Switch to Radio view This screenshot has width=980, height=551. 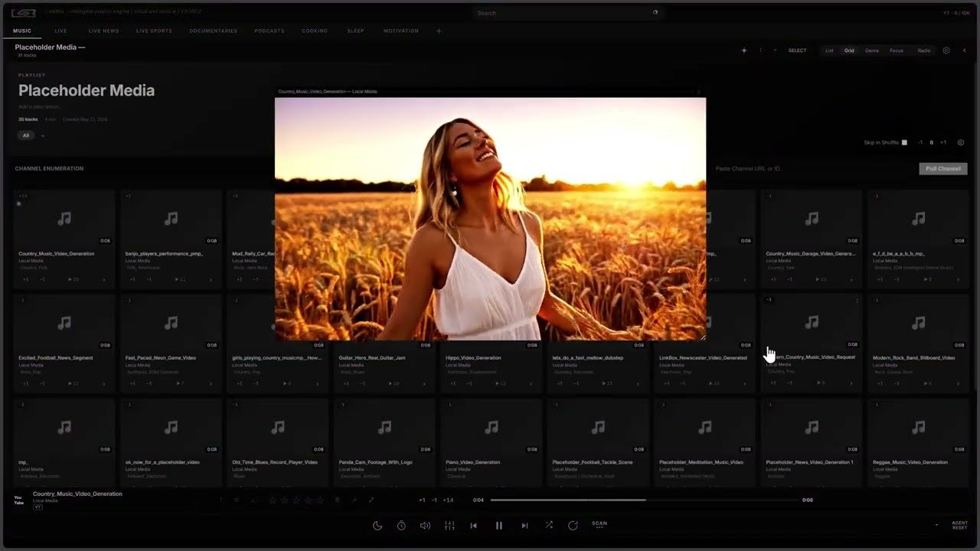click(924, 51)
